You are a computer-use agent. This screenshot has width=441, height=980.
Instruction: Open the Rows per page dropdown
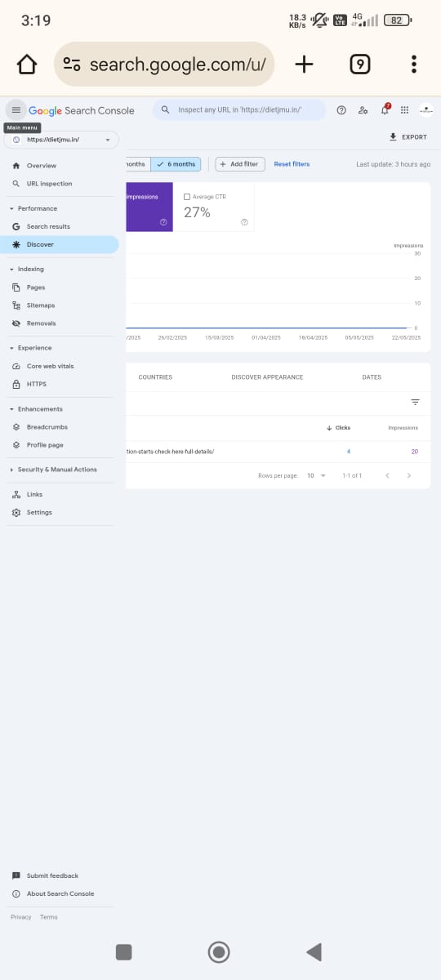316,475
